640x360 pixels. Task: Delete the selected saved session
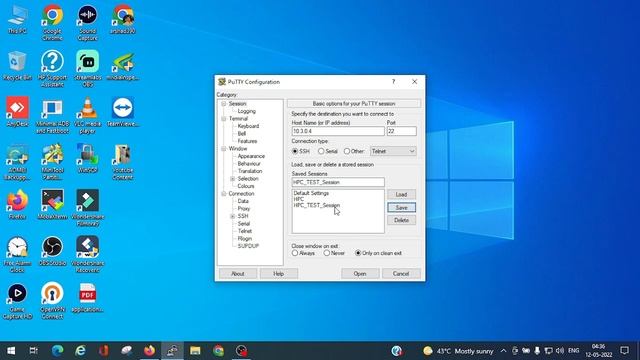[402, 220]
